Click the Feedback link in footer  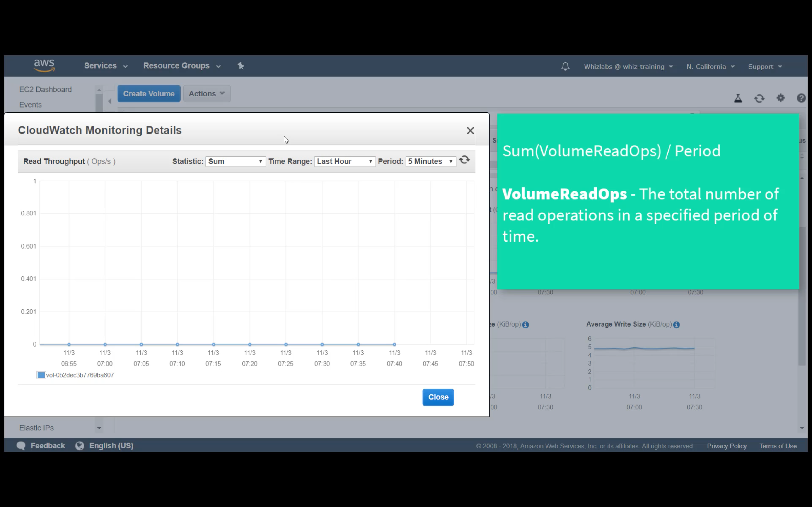click(47, 446)
